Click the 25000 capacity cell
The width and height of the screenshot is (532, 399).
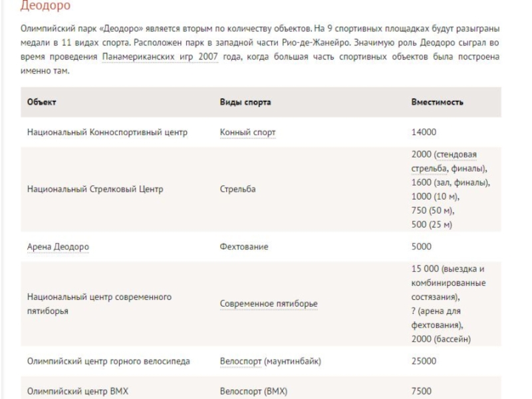(x=424, y=361)
